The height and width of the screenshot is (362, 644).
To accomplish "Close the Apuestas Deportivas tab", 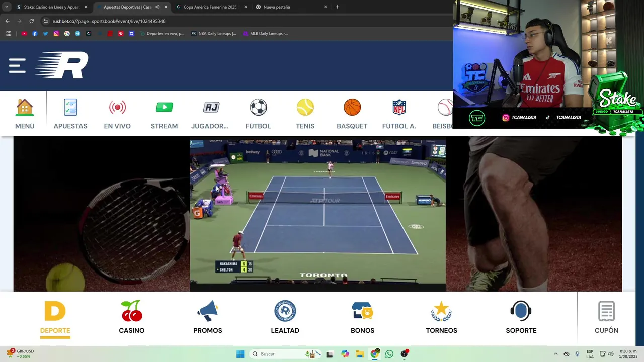I will pyautogui.click(x=166, y=7).
